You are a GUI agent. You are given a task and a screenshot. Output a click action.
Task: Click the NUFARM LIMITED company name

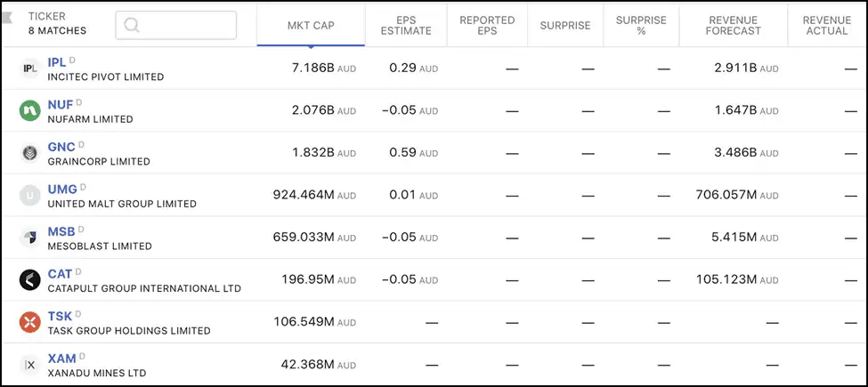(x=90, y=119)
